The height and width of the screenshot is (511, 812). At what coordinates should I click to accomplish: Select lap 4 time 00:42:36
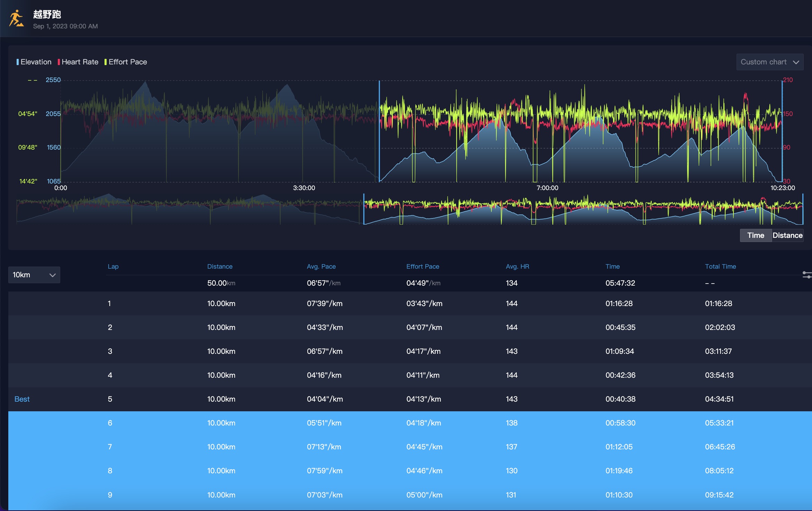620,375
